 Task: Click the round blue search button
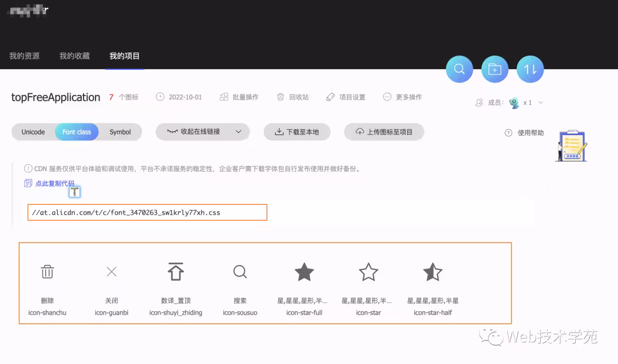tap(459, 69)
